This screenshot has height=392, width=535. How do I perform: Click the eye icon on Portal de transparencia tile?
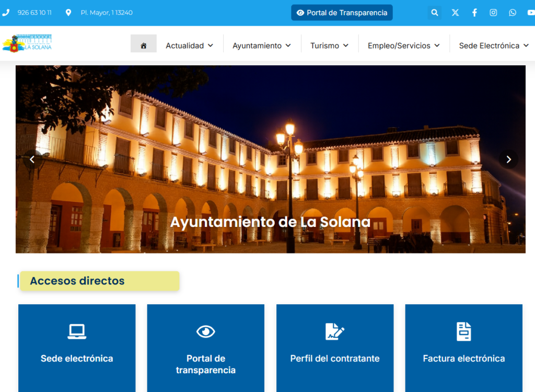[206, 331]
